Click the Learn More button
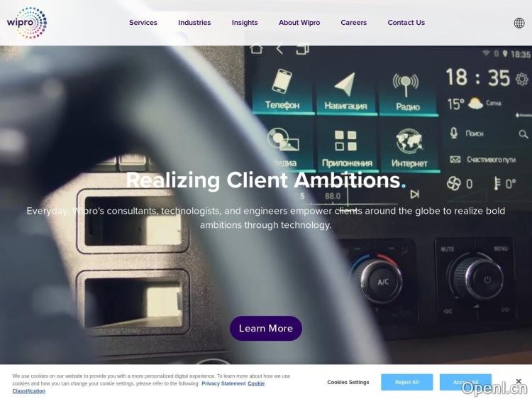The image size is (532, 399). [x=266, y=329]
